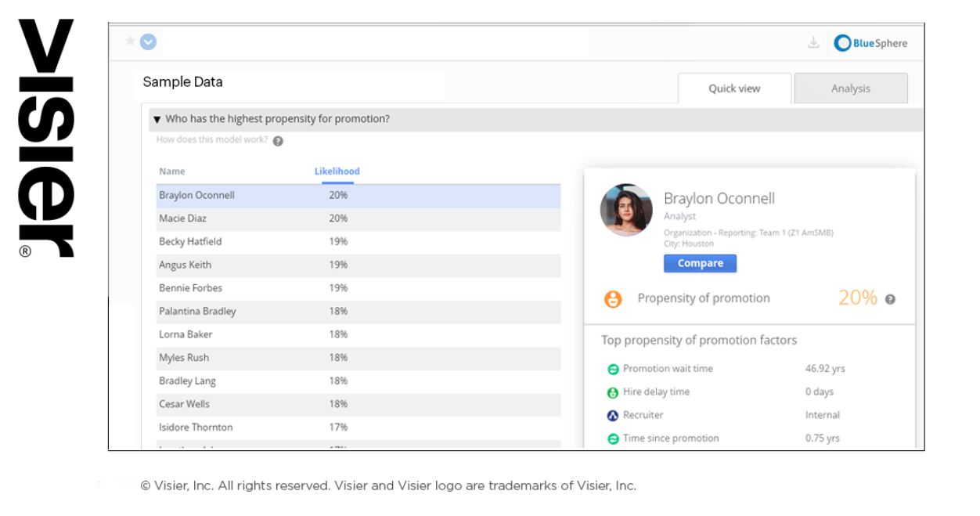
Task: Open the blue circular dropdown arrow
Action: pyautogui.click(x=148, y=42)
